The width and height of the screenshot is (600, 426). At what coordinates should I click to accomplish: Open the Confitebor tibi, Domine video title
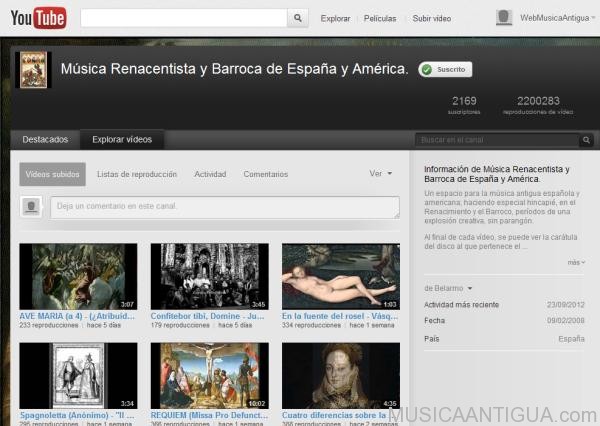pyautogui.click(x=207, y=316)
